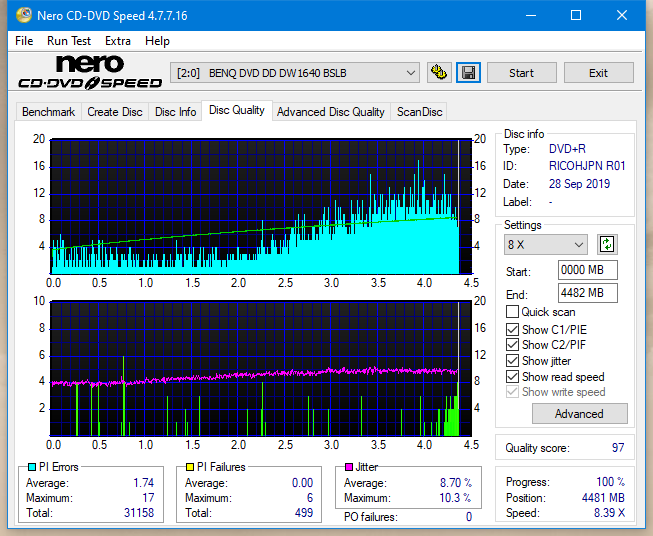Click the disc date 28 Sep 2019
Image resolution: width=653 pixels, height=536 pixels.
pos(579,184)
